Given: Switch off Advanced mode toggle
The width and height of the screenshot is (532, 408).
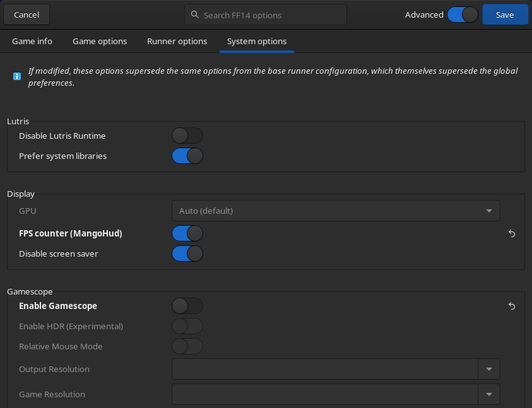Looking at the screenshot, I should 463,15.
